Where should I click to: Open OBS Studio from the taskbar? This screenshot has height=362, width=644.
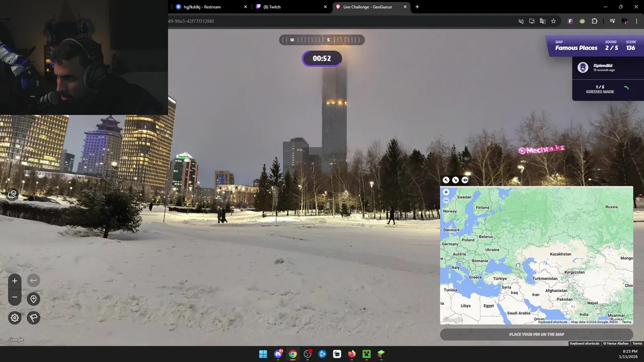point(307,354)
